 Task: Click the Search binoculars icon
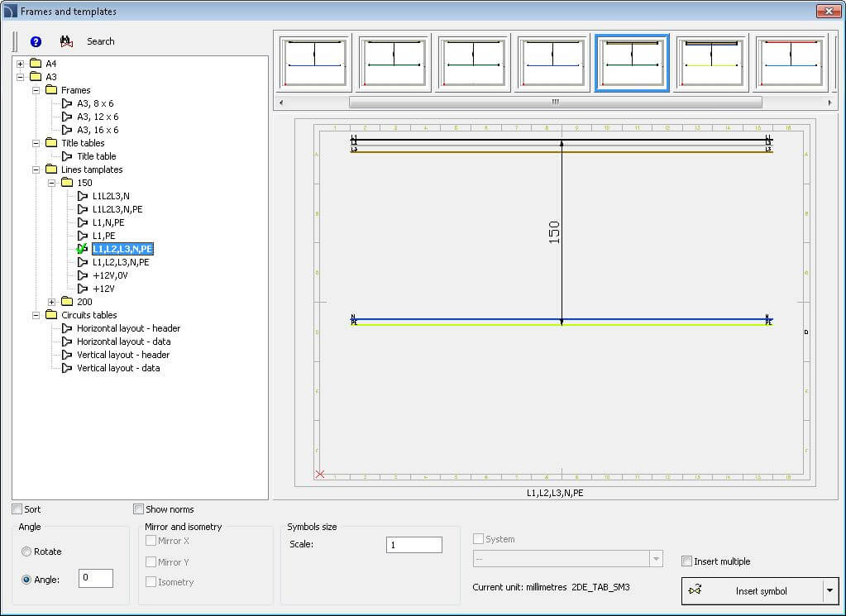pyautogui.click(x=67, y=41)
